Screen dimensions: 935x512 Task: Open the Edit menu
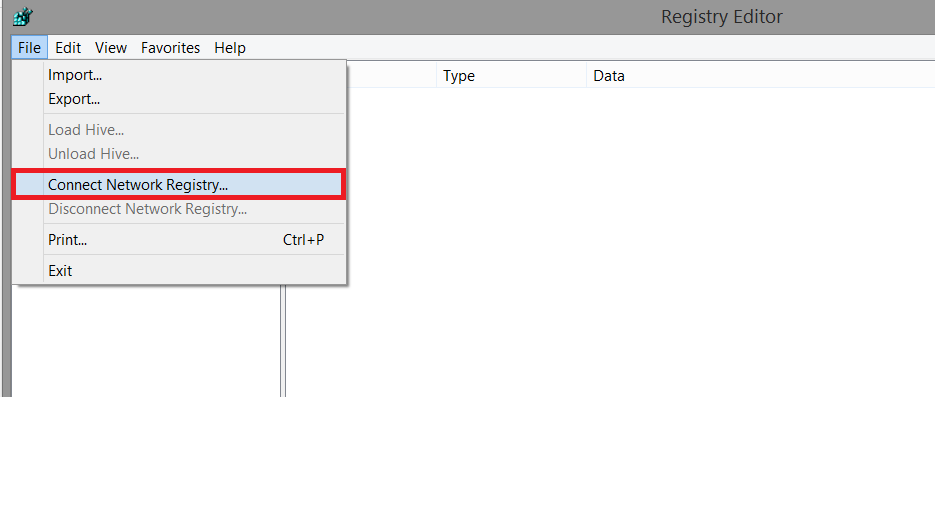(68, 48)
